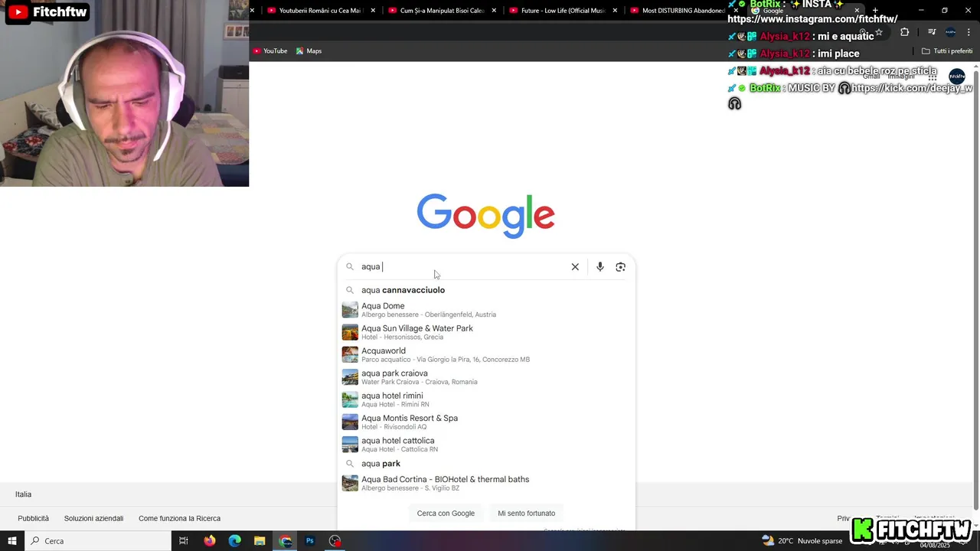The height and width of the screenshot is (551, 980).
Task: Clear the search box with the X icon
Action: click(575, 266)
